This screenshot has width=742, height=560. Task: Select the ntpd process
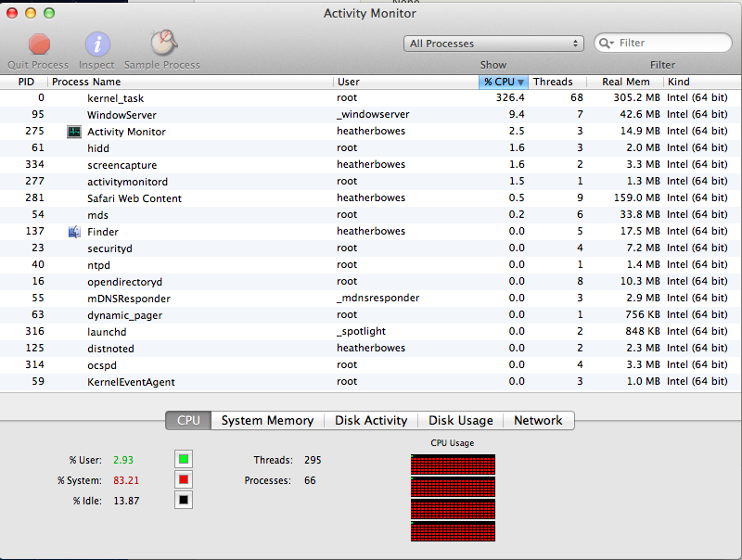click(98, 265)
